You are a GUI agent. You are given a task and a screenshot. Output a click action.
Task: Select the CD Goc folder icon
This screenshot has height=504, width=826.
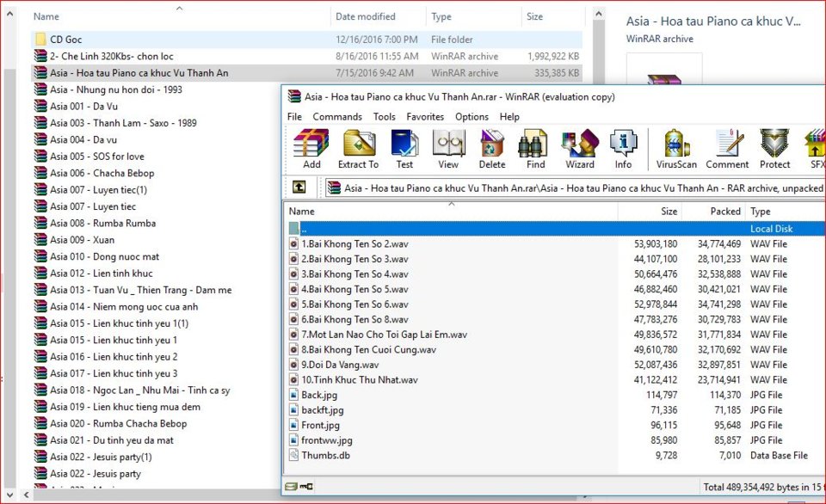point(40,39)
